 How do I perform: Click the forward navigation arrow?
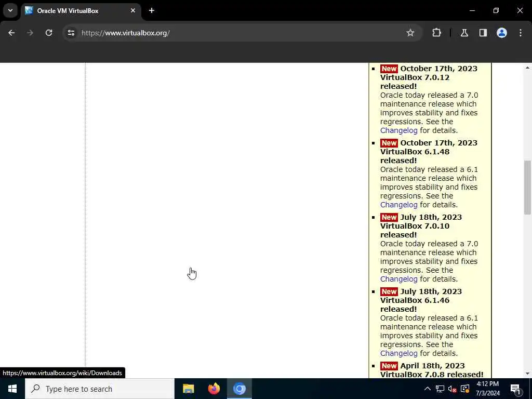(x=30, y=33)
